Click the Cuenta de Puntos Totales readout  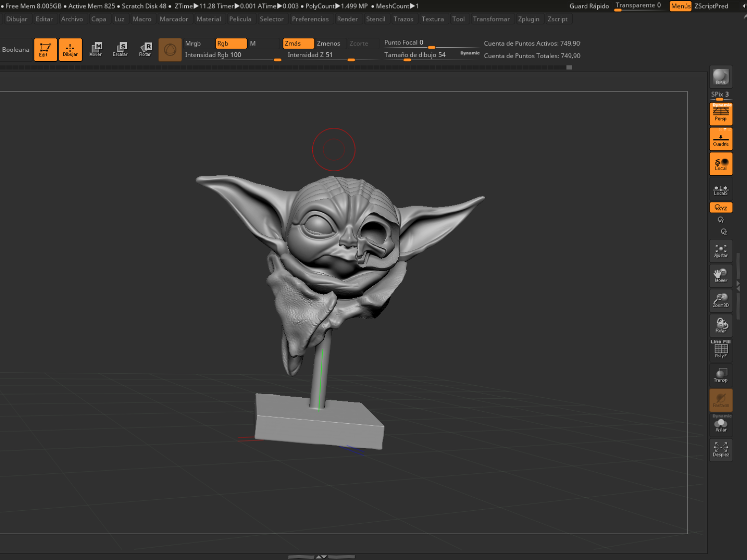[532, 56]
